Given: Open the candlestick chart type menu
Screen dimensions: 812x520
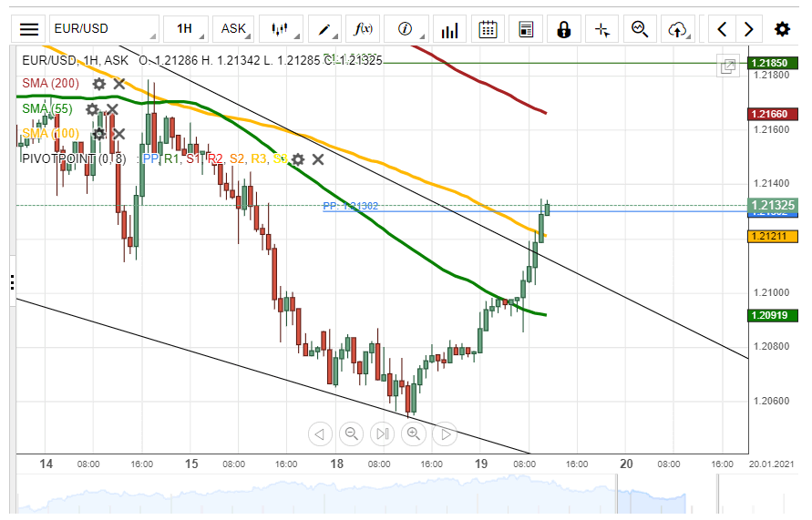Looking at the screenshot, I should coord(280,29).
